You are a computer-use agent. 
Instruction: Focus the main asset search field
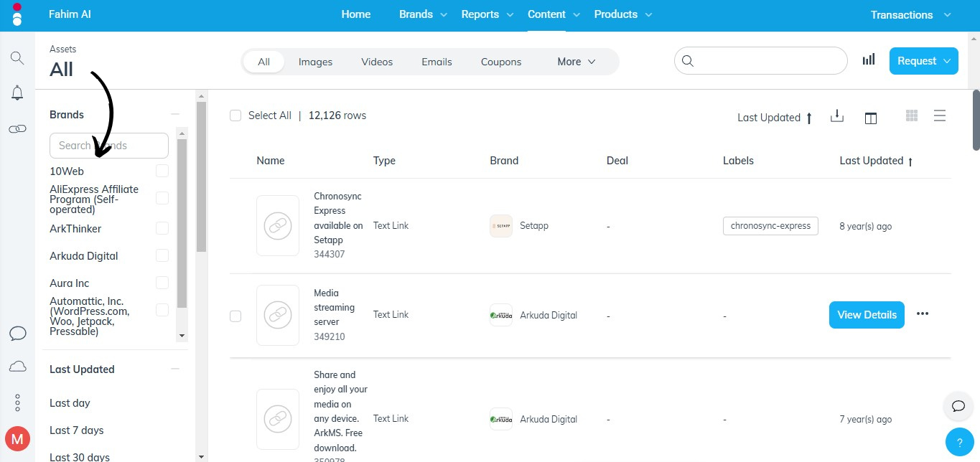tap(761, 61)
